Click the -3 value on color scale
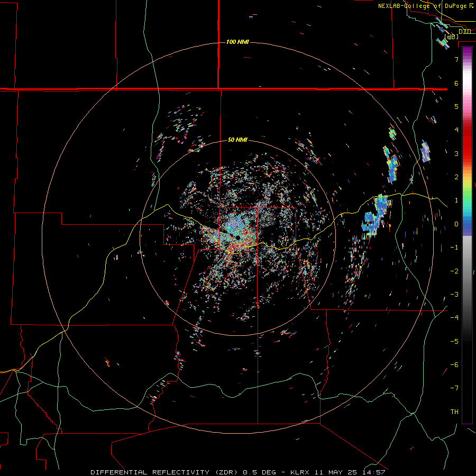The height and width of the screenshot is (476, 476). pyautogui.click(x=454, y=295)
